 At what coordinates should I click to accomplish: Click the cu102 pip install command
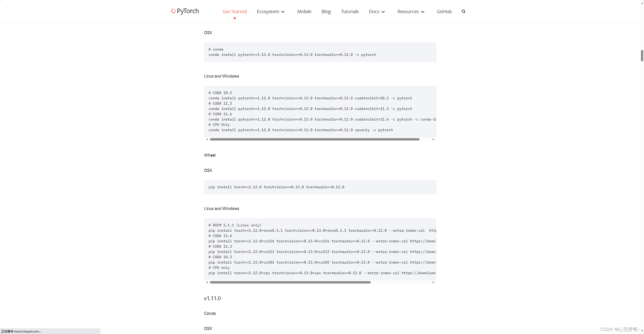pos(322,262)
